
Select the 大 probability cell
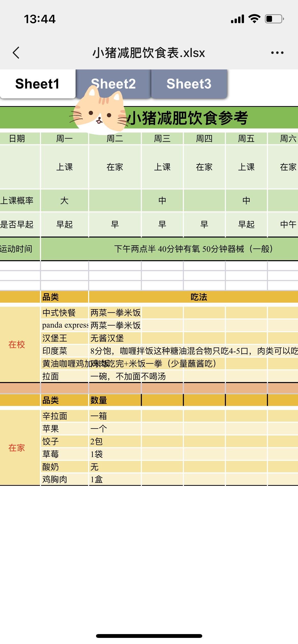pos(64,200)
